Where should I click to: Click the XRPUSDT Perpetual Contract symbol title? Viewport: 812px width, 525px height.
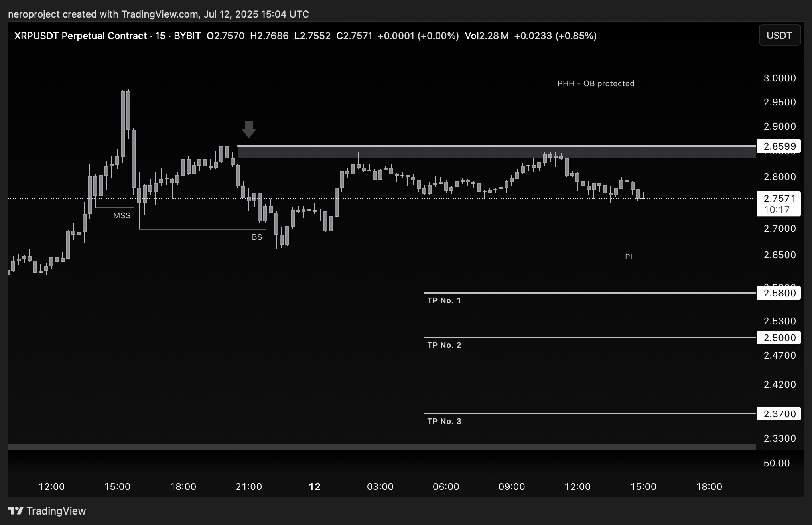click(81, 36)
